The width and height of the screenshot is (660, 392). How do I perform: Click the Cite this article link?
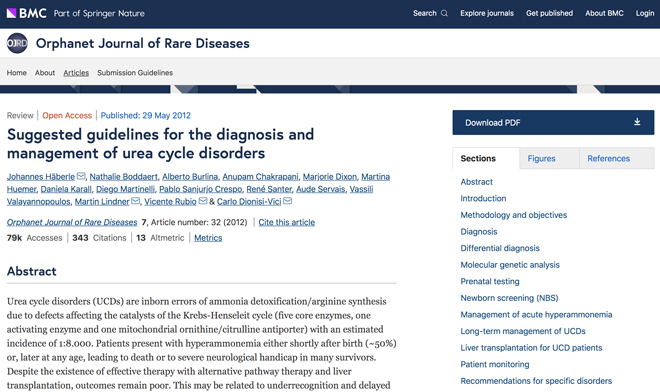286,222
